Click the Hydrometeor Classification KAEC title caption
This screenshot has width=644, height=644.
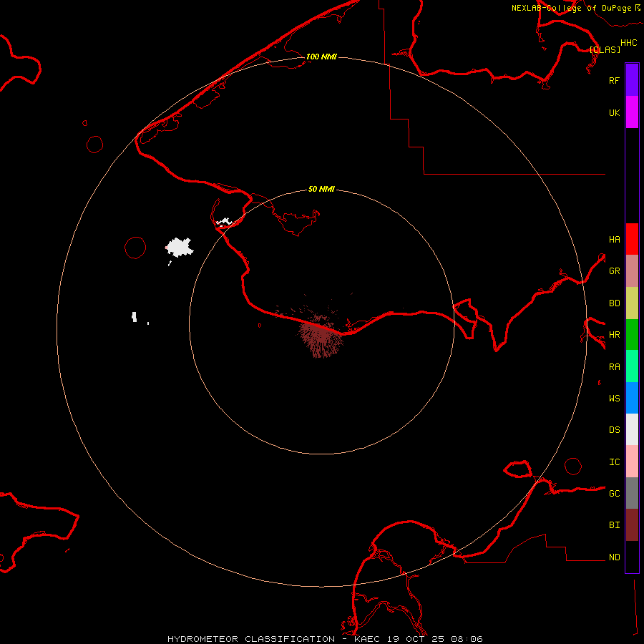(x=325, y=639)
